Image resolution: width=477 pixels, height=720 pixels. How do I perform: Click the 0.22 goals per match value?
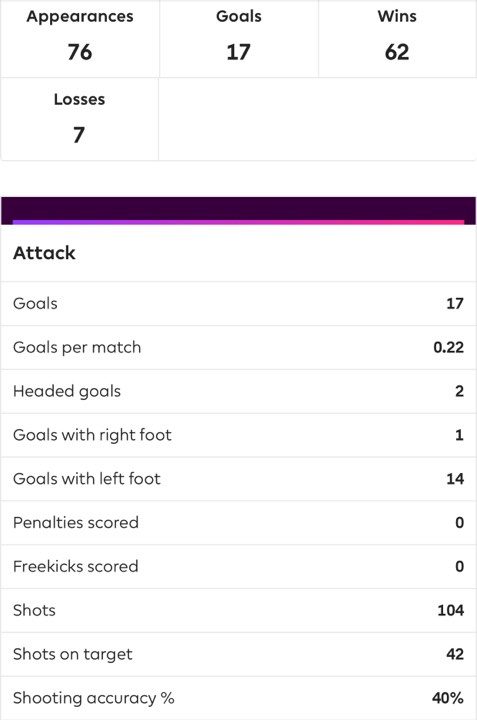[x=449, y=348]
